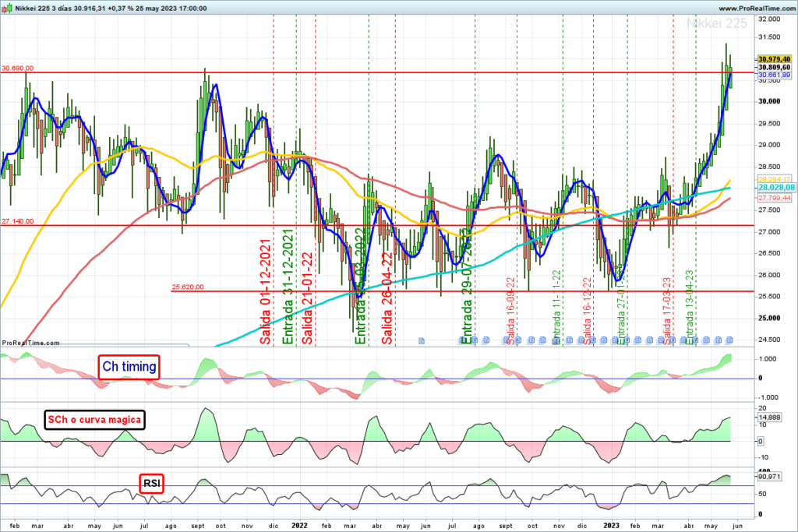This screenshot has width=798, height=532.
Task: Click the 2023 year label on the time axis
Action: pyautogui.click(x=611, y=526)
